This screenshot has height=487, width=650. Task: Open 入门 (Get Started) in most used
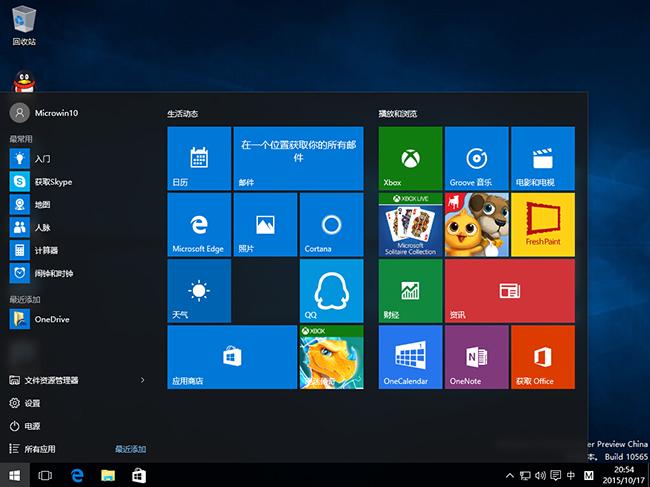[x=79, y=158]
